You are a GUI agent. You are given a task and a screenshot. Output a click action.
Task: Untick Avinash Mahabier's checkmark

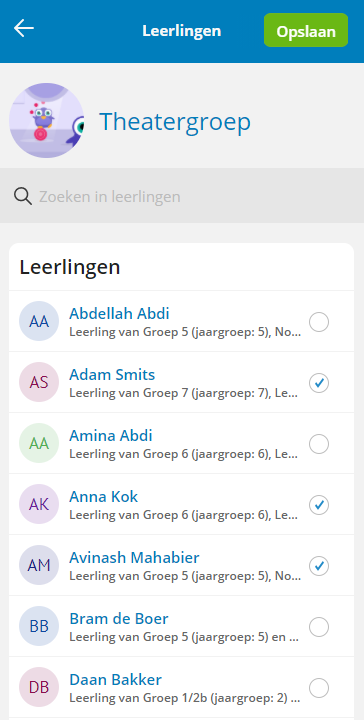point(319,566)
